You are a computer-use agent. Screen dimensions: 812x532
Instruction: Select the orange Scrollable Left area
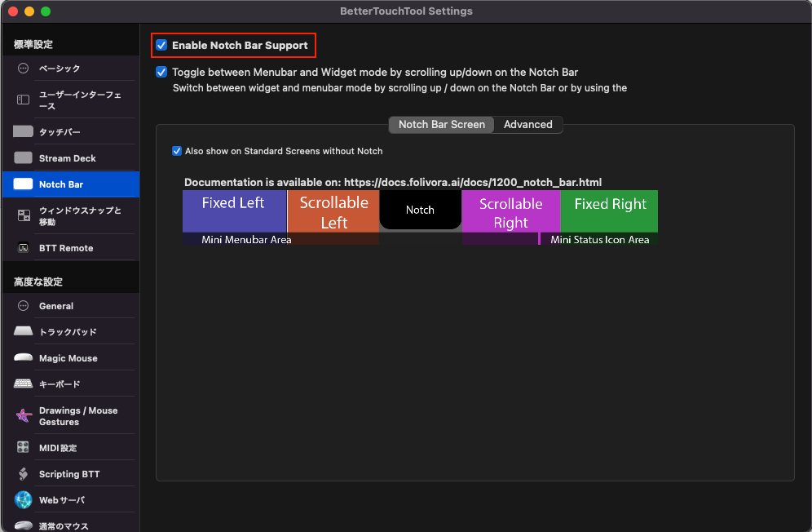(x=333, y=211)
